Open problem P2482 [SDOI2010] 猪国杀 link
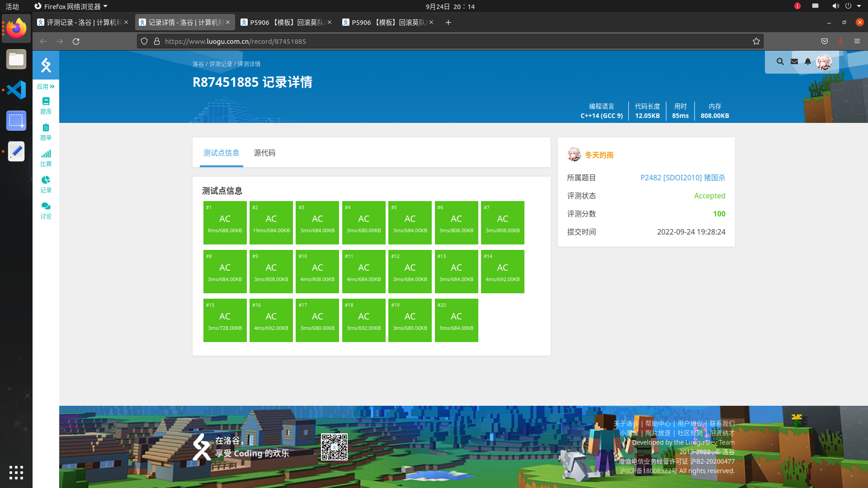 point(683,178)
